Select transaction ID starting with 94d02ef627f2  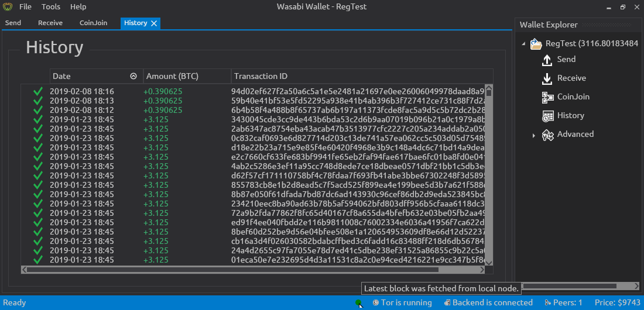pyautogui.click(x=358, y=91)
